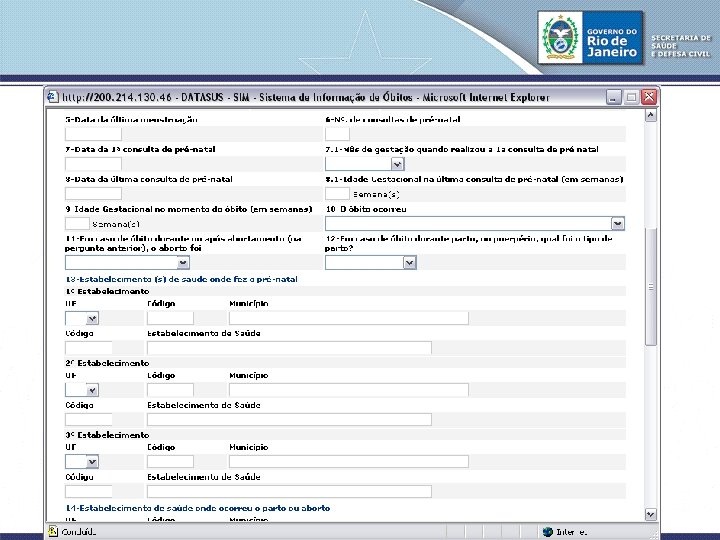Click the 1º Estabelecimento label

coord(107,292)
